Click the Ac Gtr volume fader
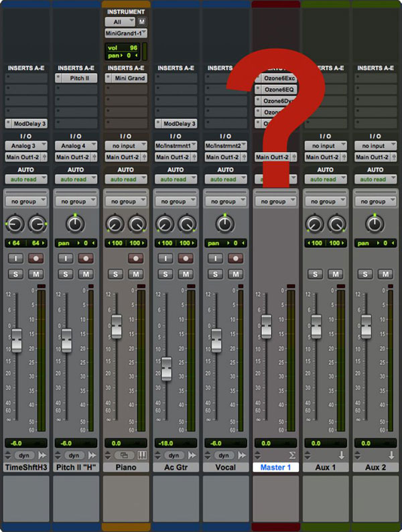The height and width of the screenshot is (532, 402). 166,368
